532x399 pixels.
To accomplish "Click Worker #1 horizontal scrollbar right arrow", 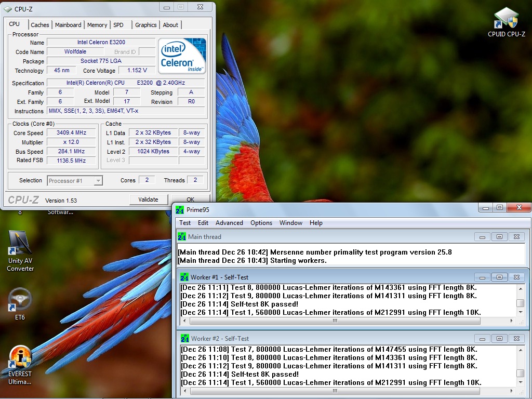I will [x=512, y=321].
